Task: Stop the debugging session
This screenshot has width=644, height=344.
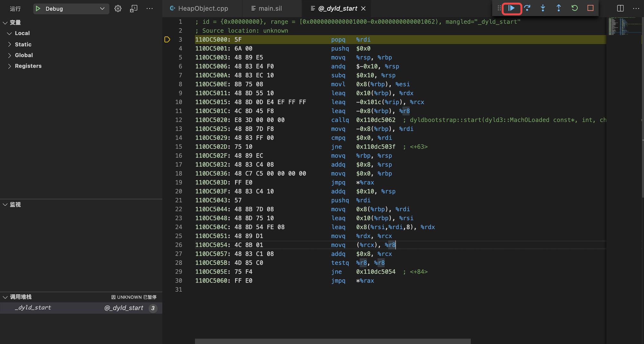Action: (590, 8)
